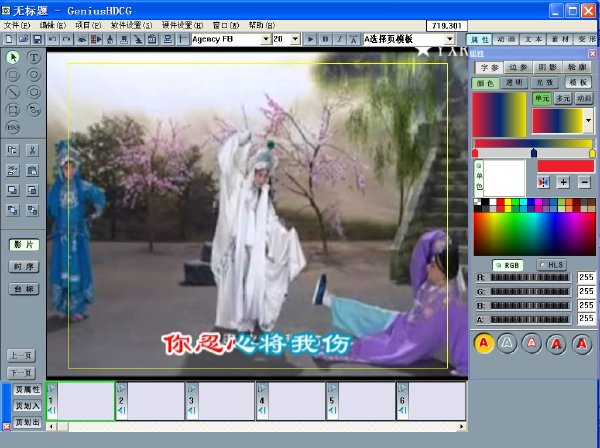
Task: Click the new file icon
Action: (x=9, y=39)
